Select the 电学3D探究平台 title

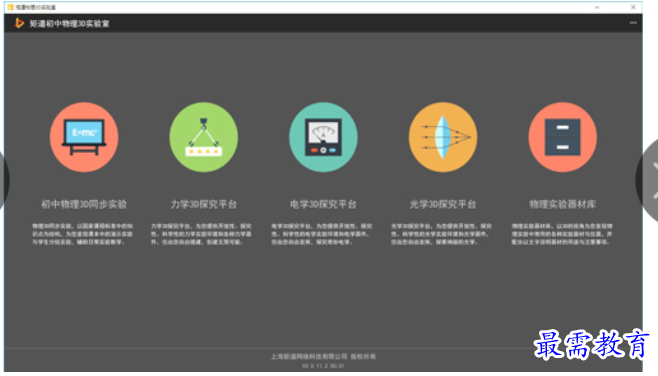point(323,204)
